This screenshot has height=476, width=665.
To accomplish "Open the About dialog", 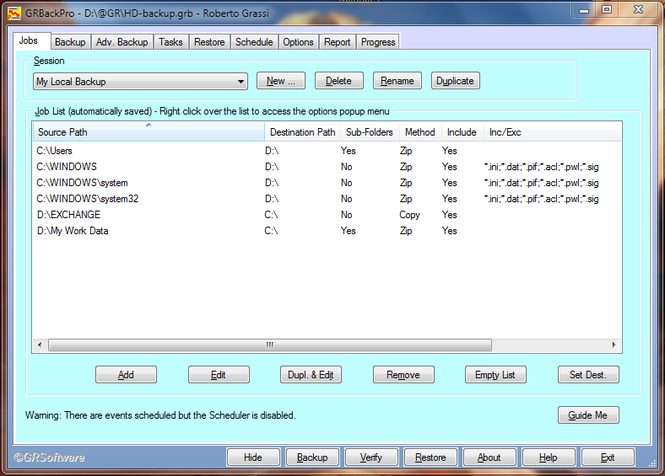I will tap(489, 457).
